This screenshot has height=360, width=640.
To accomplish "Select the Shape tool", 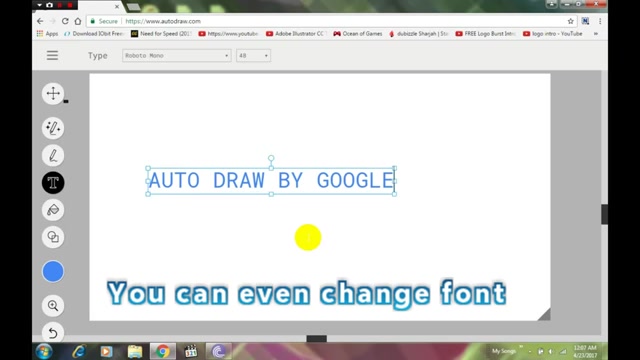I will click(53, 237).
